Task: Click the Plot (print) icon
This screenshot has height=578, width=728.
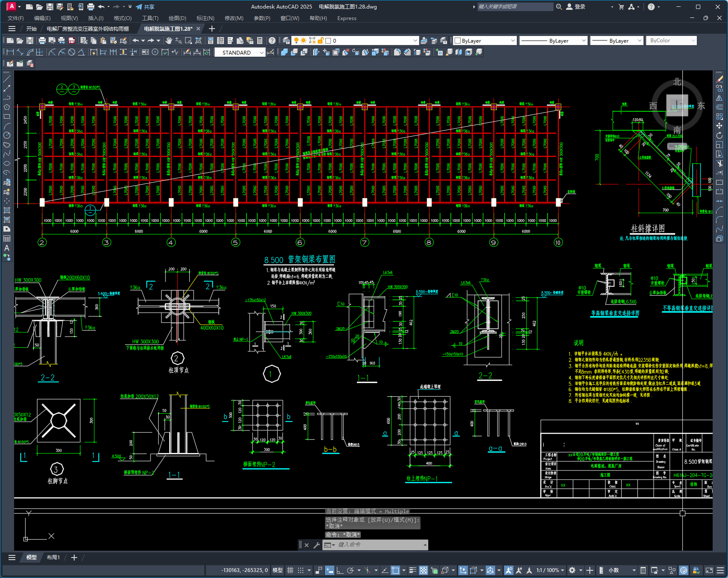Action: click(x=42, y=41)
